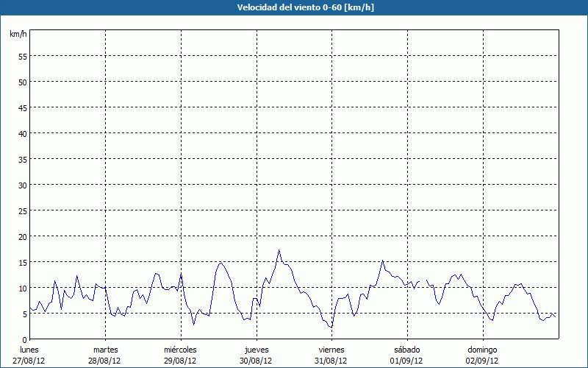The width and height of the screenshot is (588, 368).
Task: Click the km/h unit label on the axis
Action: coord(18,35)
